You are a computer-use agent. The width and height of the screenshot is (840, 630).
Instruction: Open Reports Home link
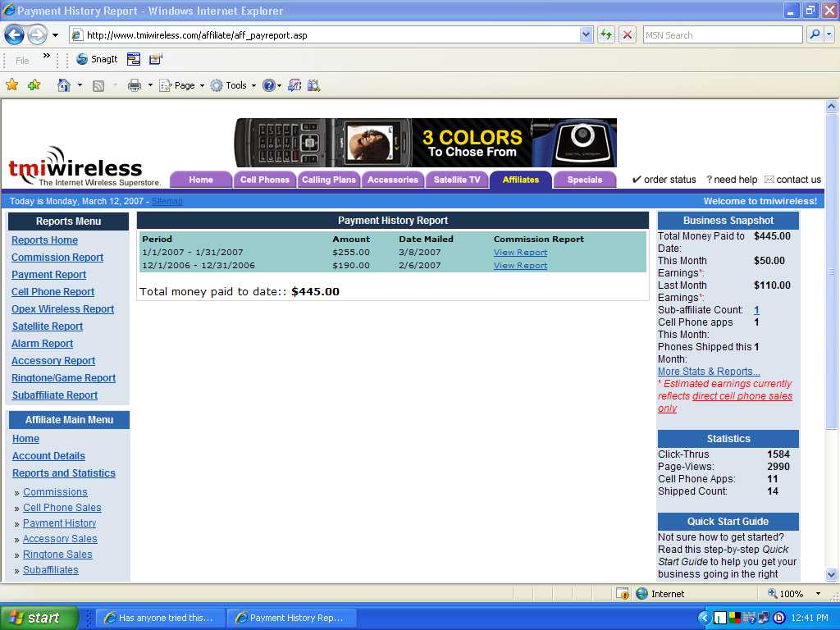tap(44, 240)
